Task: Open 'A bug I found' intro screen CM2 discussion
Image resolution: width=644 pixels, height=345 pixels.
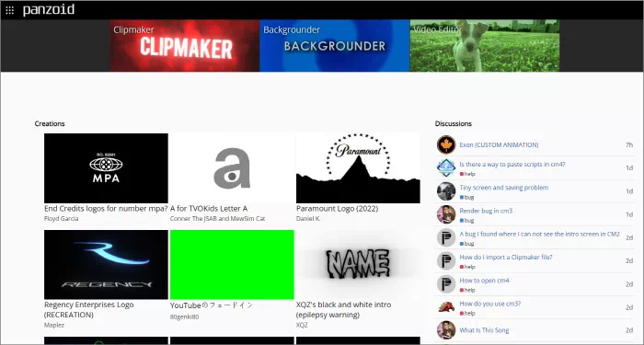Action: 539,234
